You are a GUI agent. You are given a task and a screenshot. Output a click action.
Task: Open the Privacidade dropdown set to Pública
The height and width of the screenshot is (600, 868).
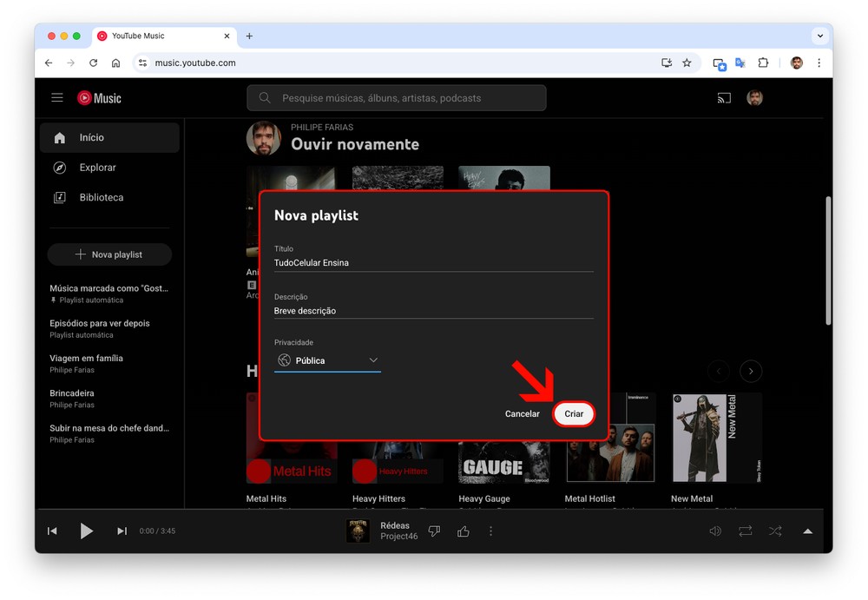click(327, 360)
